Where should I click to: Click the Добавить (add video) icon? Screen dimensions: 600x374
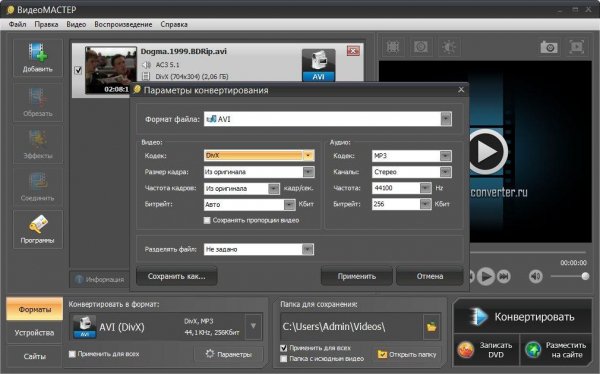pyautogui.click(x=38, y=58)
